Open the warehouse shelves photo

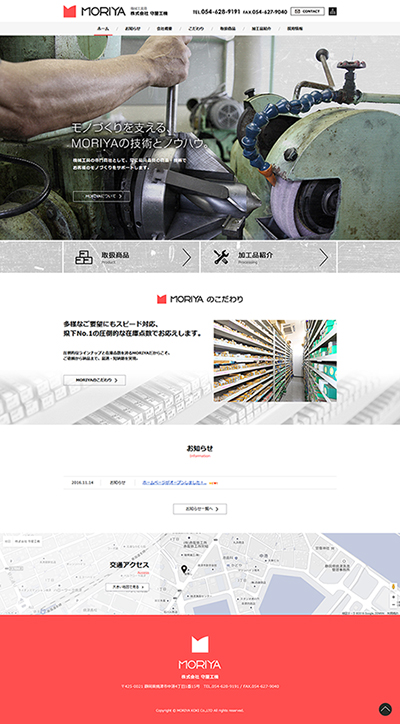[x=275, y=361]
